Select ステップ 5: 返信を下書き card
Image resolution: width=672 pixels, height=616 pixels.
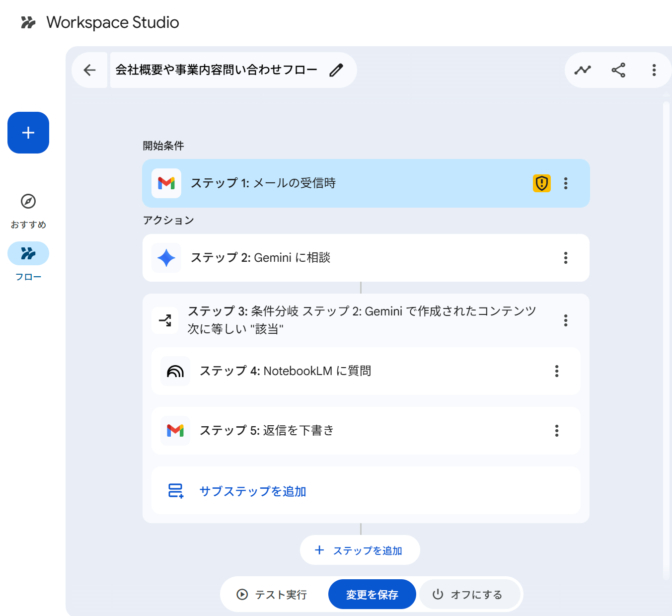click(366, 431)
